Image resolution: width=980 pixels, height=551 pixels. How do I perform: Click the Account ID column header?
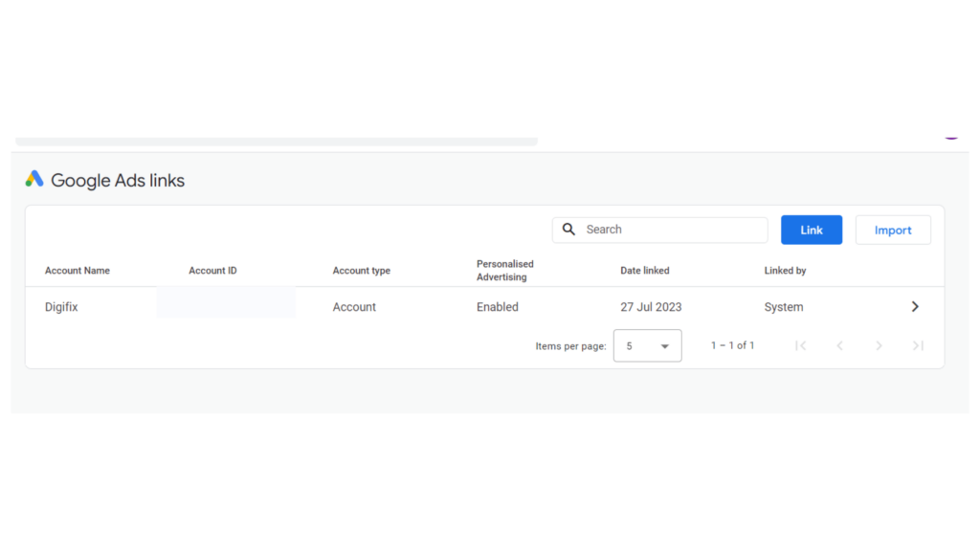tap(213, 271)
